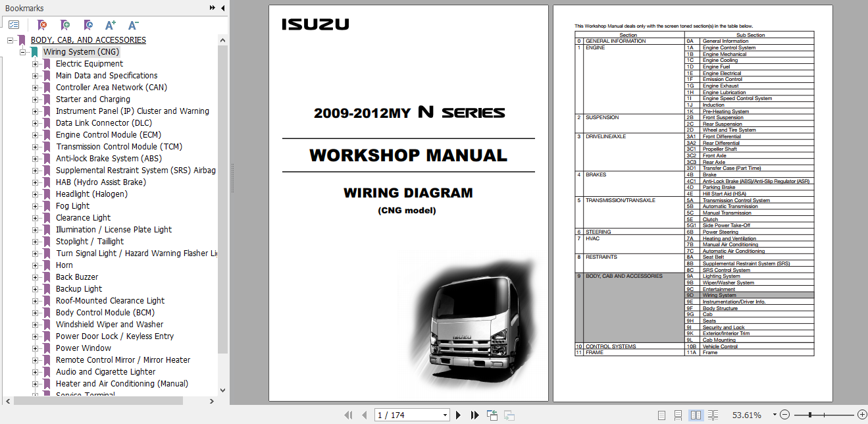Expand the Main Data and Specifications bookmark
This screenshot has width=868, height=424.
[x=36, y=76]
